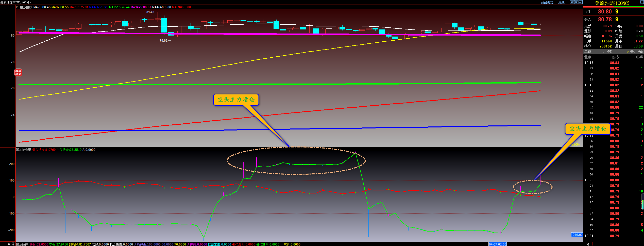Click the 小庄家:0.0000 value

[290, 244]
